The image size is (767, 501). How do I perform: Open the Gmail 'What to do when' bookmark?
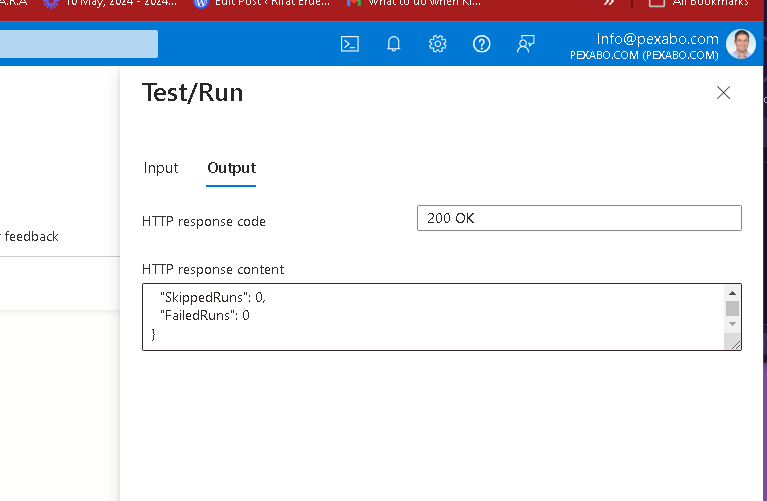[414, 3]
